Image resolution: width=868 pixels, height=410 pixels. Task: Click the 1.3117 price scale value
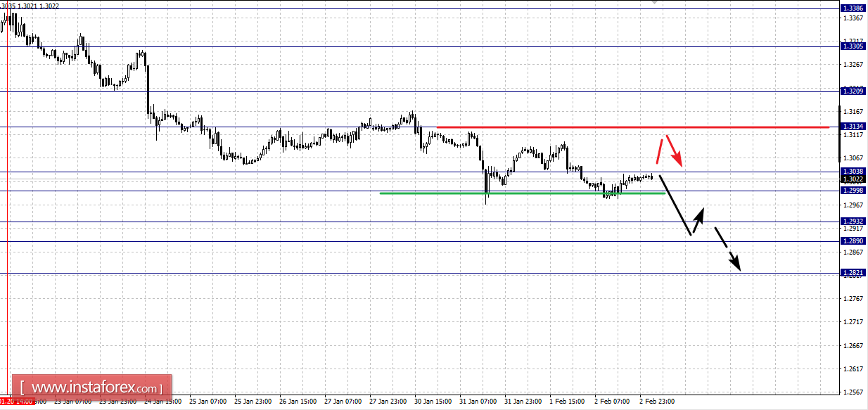[x=853, y=135]
